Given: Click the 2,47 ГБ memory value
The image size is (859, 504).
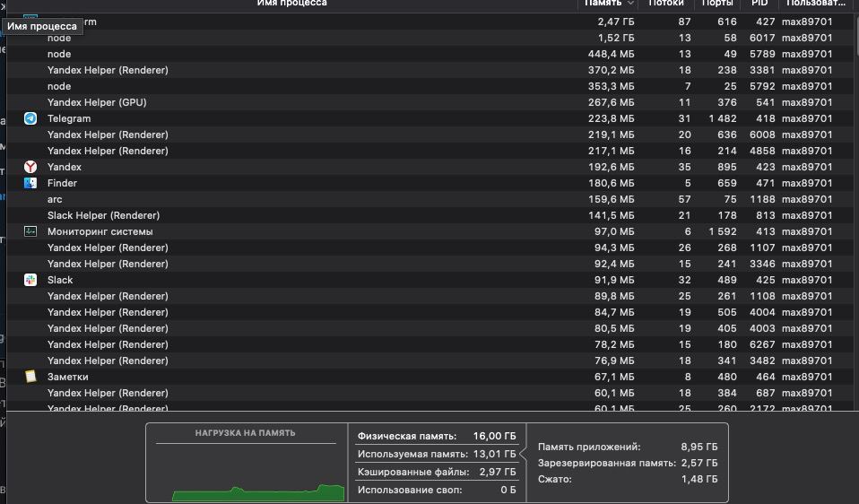Looking at the screenshot, I should coord(616,22).
